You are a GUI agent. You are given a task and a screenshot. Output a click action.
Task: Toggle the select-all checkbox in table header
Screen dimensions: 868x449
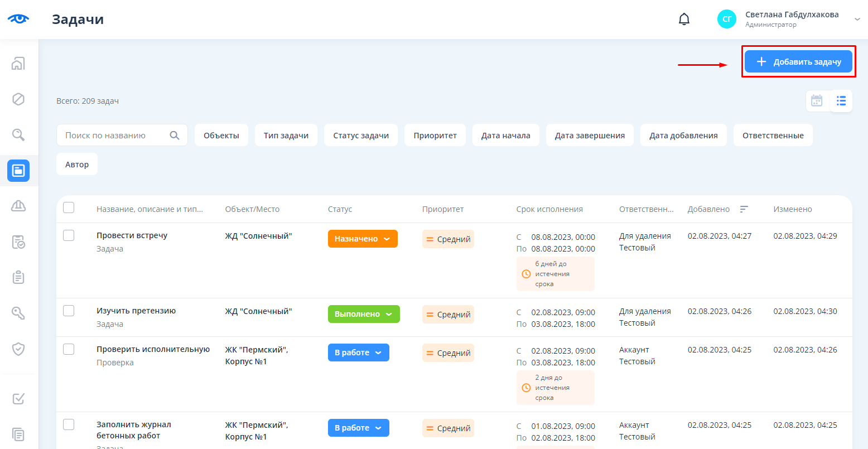click(69, 208)
